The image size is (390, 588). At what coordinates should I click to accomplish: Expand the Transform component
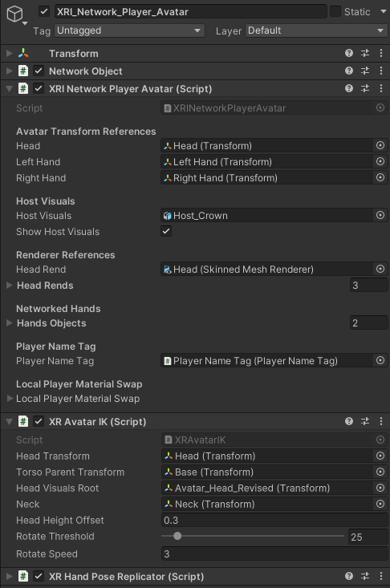pos(9,53)
